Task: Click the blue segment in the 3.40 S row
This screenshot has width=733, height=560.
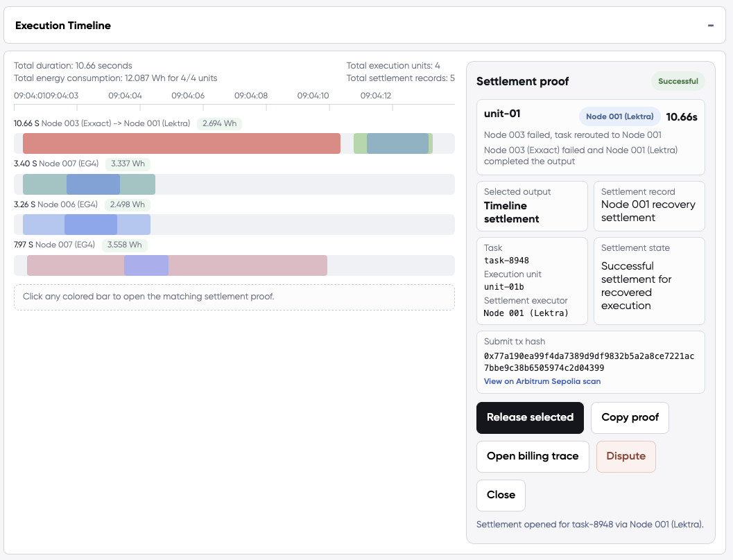Action: click(x=93, y=184)
